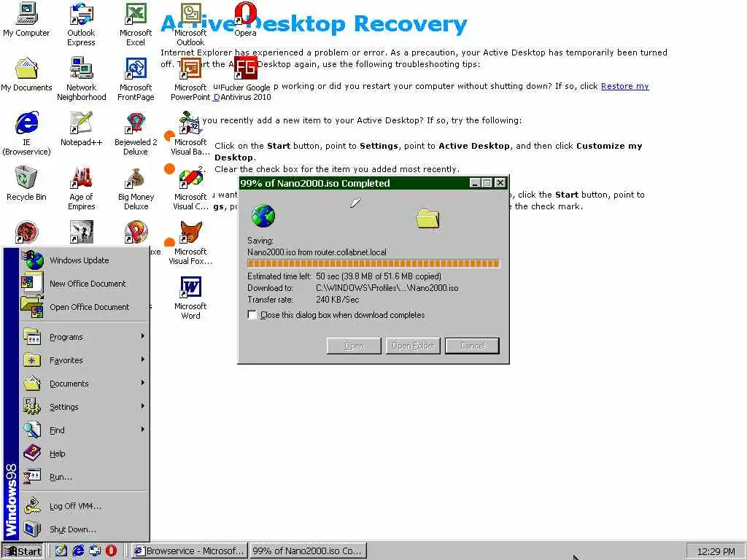This screenshot has height=560, width=747.
Task: Open the My Computer desktop icon
Action: 27,19
